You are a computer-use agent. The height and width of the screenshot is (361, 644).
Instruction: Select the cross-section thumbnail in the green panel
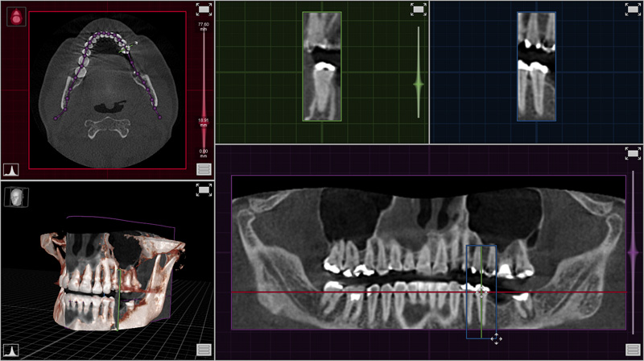point(321,66)
